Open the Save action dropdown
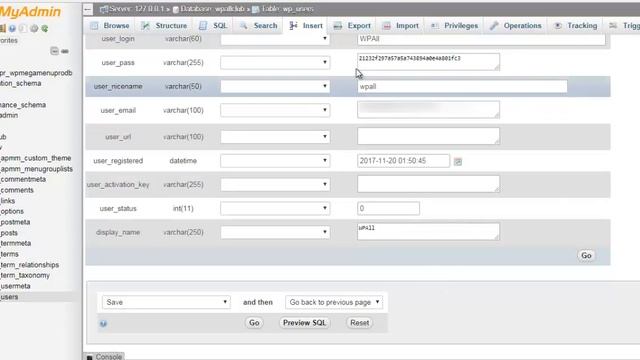The height and width of the screenshot is (360, 640). pos(166,302)
